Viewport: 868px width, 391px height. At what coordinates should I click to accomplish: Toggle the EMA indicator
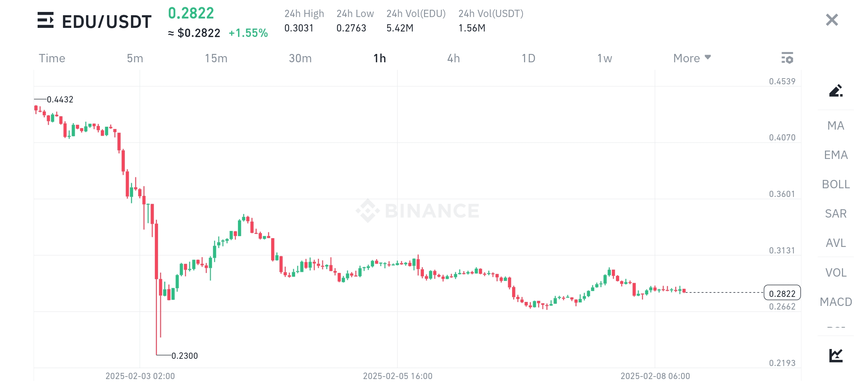836,155
